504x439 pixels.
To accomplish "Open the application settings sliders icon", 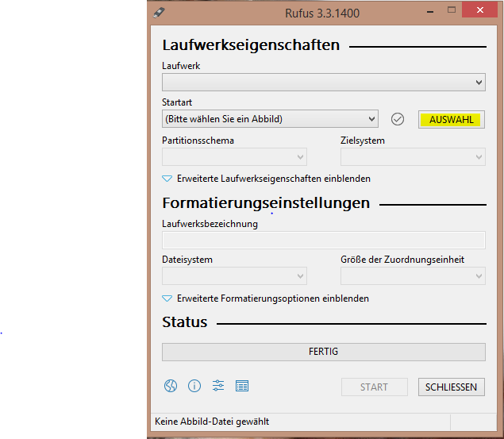I will (218, 386).
